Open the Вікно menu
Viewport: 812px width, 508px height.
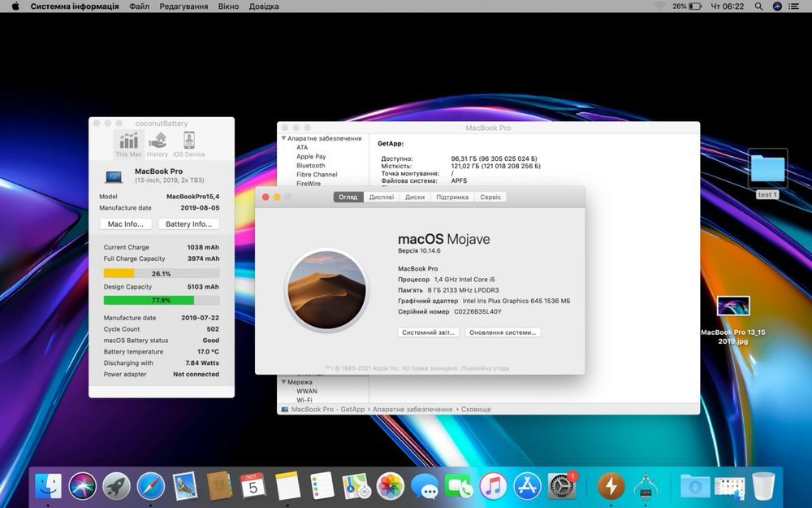(x=228, y=7)
